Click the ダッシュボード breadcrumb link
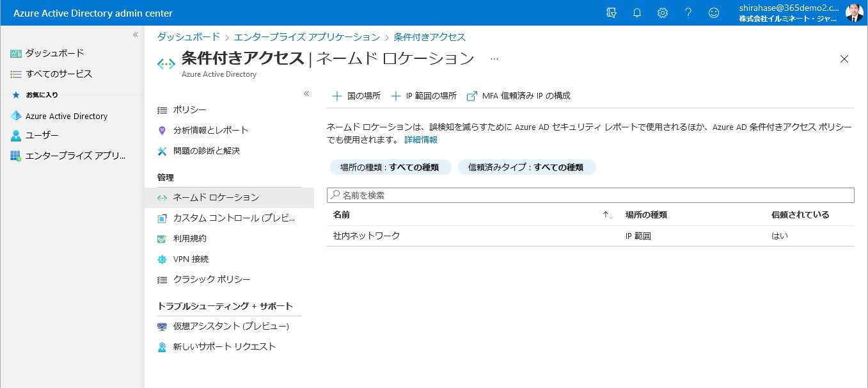The image size is (868, 388). tap(189, 37)
